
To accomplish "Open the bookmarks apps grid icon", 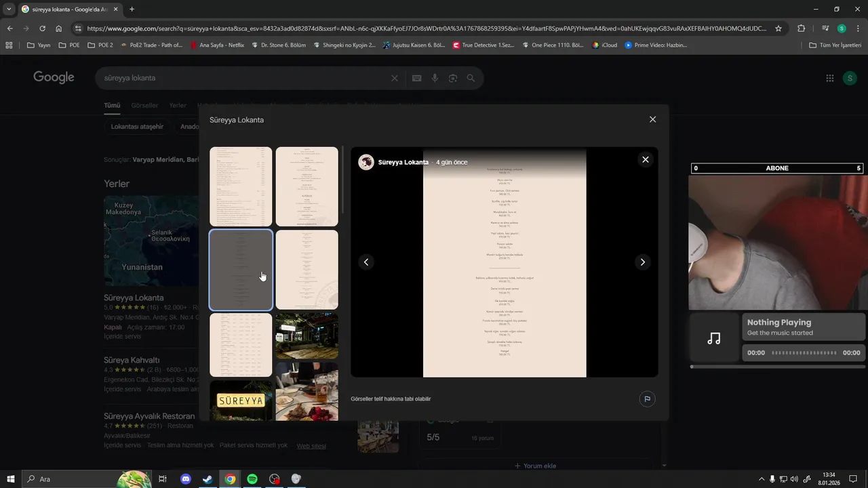I will pyautogui.click(x=9, y=45).
